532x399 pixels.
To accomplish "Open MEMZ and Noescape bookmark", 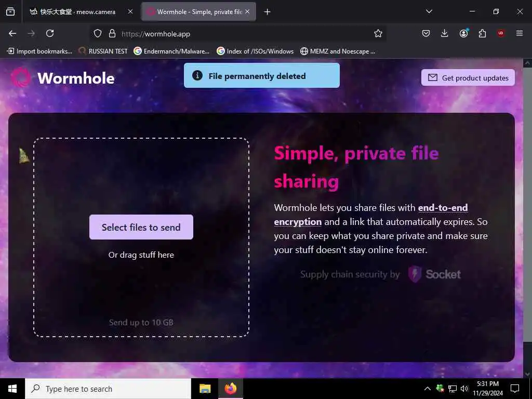I will pyautogui.click(x=338, y=51).
